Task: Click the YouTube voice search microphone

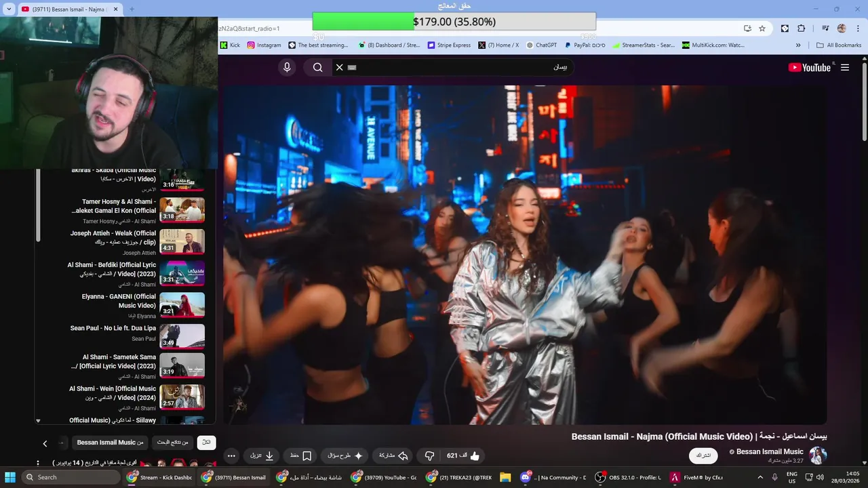Action: [287, 67]
